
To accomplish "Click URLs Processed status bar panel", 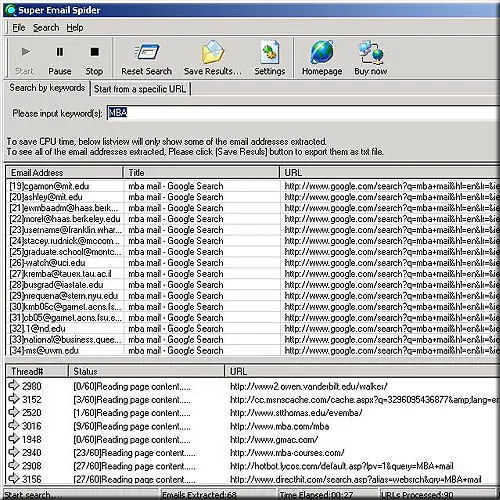I will 437,494.
